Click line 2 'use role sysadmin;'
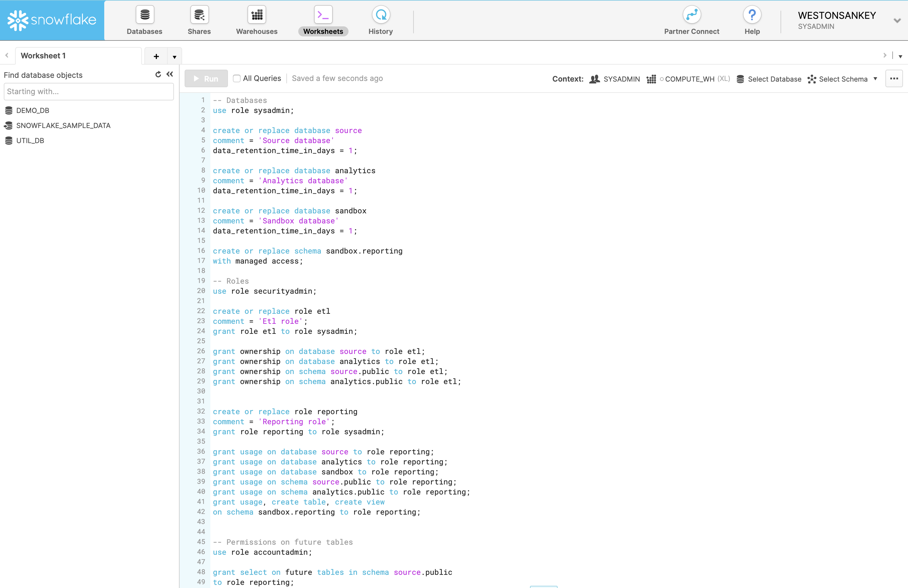The width and height of the screenshot is (908, 588). click(253, 110)
